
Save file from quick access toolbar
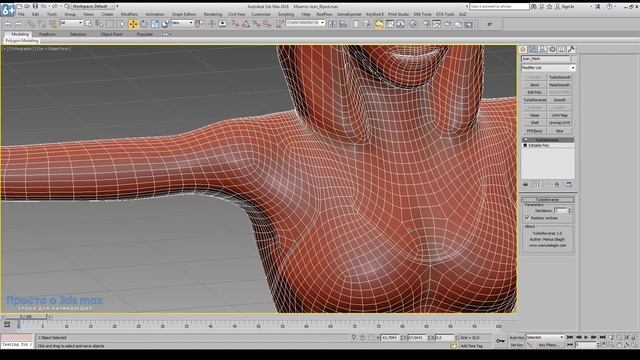point(35,6)
